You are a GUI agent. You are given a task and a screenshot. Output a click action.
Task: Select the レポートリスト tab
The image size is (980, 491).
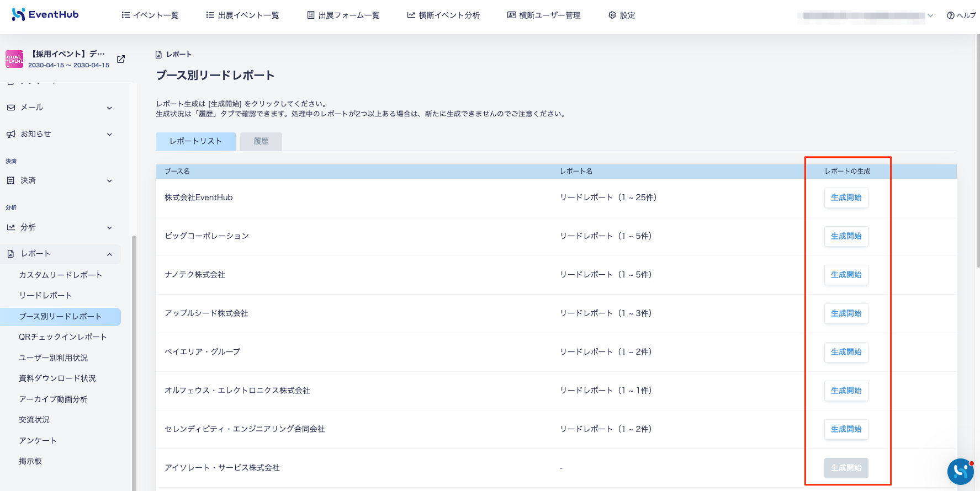click(195, 141)
